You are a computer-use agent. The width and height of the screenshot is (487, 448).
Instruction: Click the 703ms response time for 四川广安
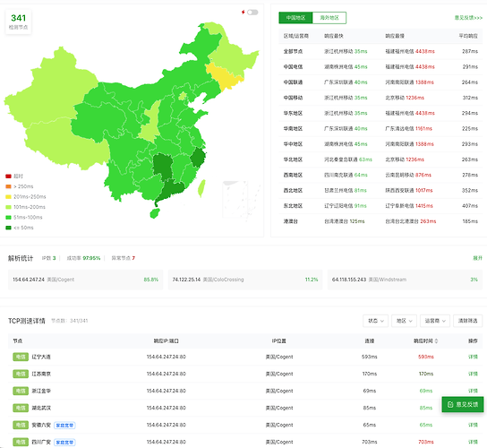tap(426, 442)
